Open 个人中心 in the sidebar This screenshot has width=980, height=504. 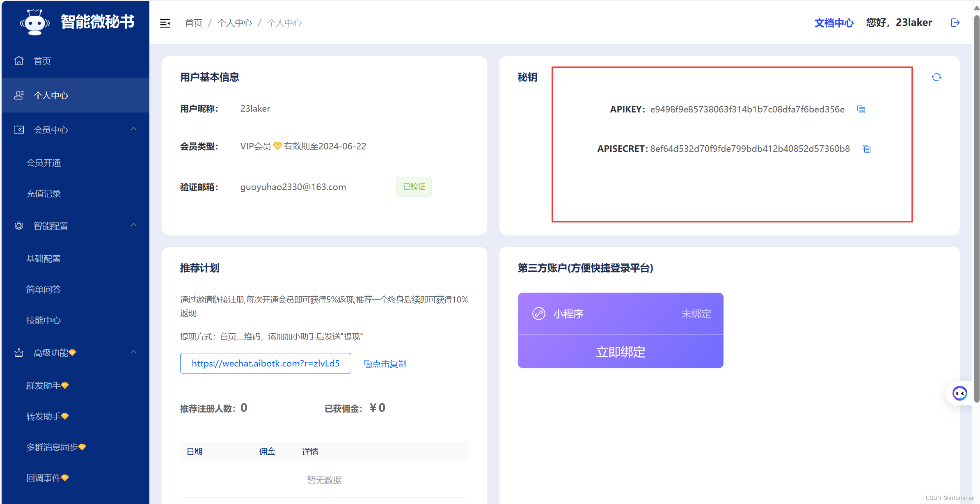click(51, 95)
